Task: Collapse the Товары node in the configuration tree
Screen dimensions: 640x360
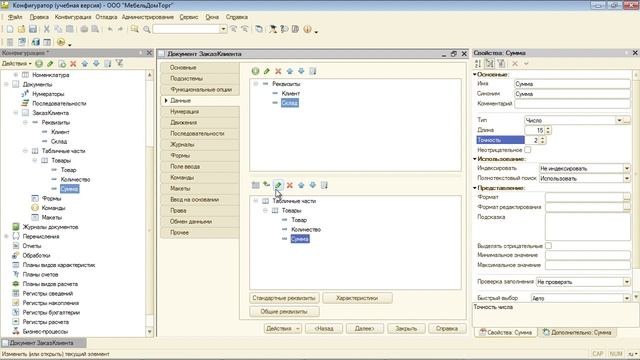Action: click(35, 160)
